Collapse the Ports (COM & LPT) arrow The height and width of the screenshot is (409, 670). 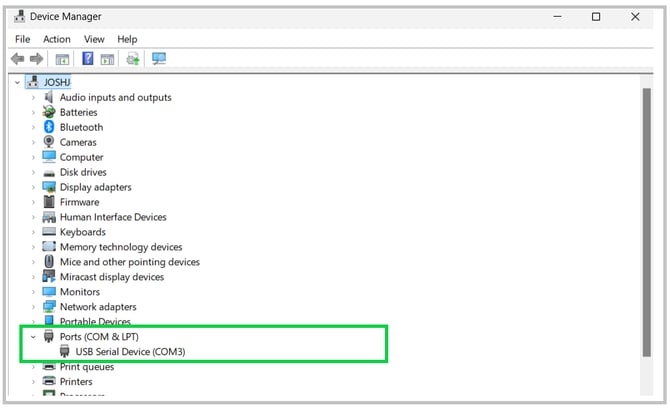point(33,337)
